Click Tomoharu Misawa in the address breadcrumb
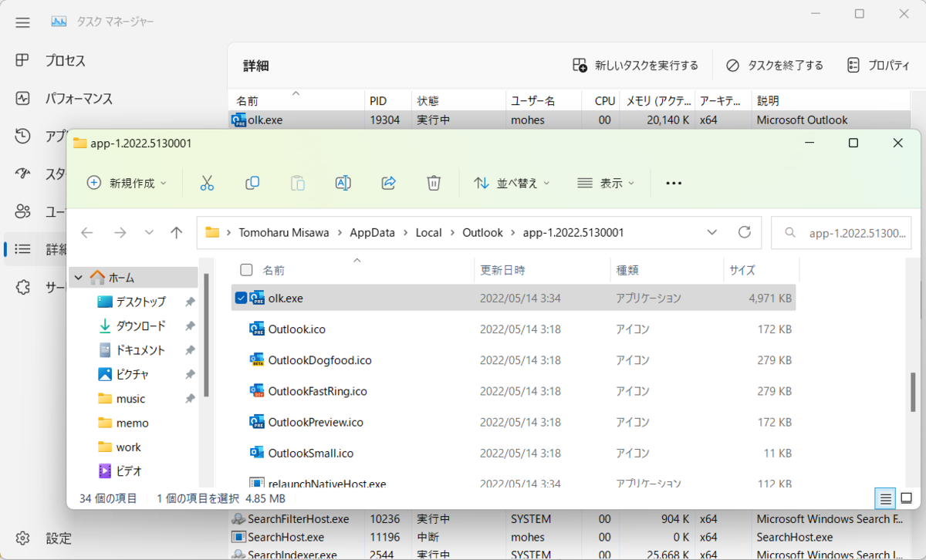Screen dimensions: 926x560 (284, 232)
